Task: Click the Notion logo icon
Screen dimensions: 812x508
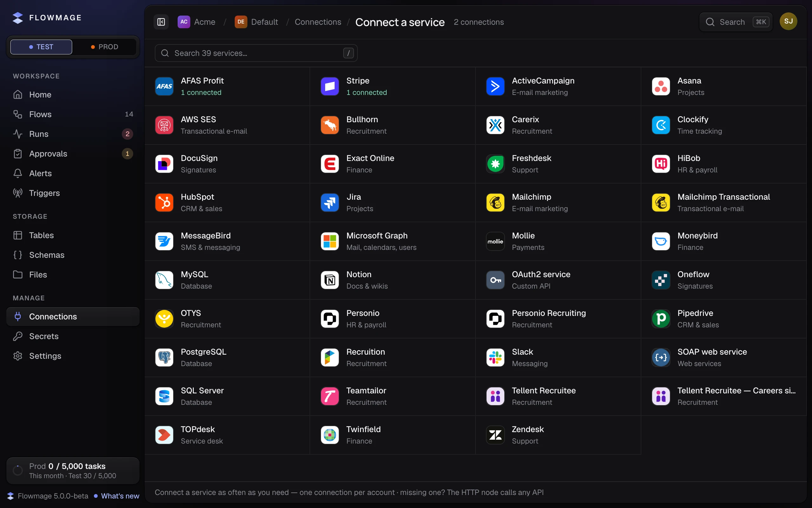Action: click(330, 280)
